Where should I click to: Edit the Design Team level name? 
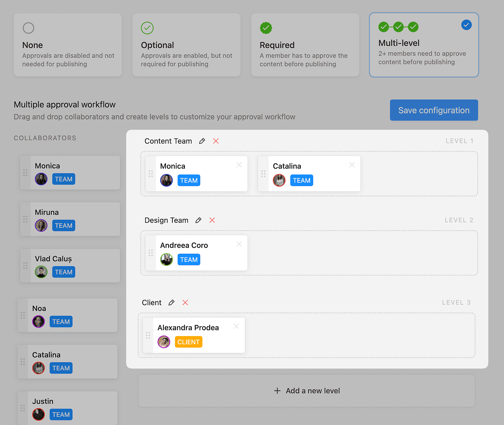(198, 220)
